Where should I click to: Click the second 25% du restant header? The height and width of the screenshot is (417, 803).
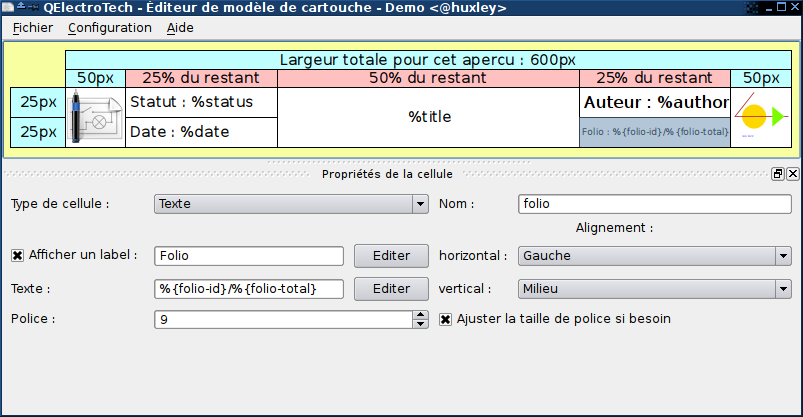(x=655, y=78)
